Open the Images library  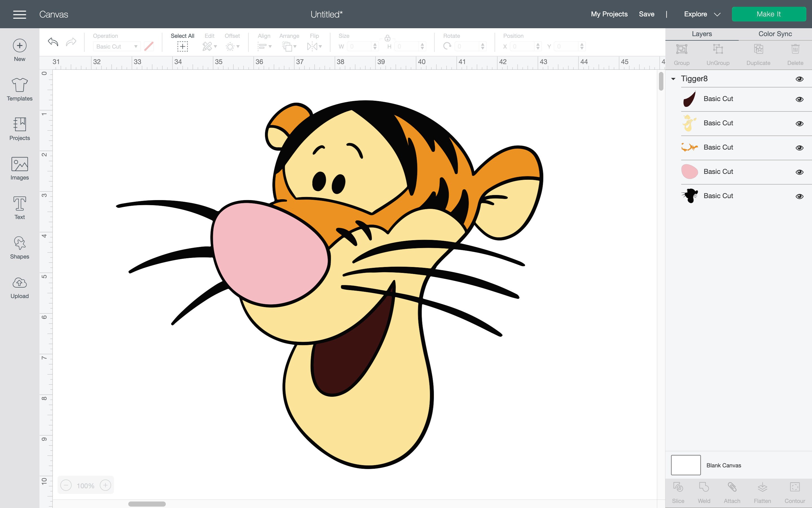coord(19,168)
